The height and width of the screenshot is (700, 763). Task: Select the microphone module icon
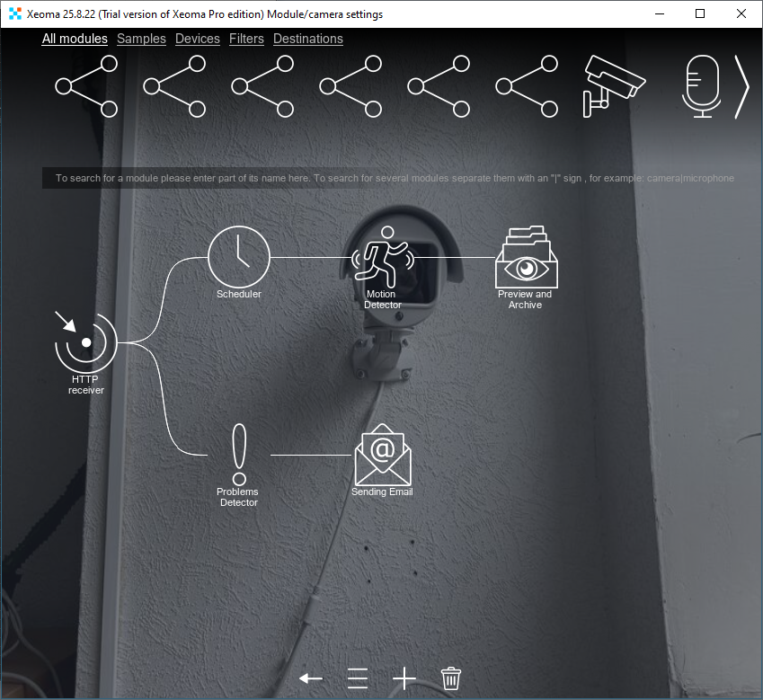point(701,86)
